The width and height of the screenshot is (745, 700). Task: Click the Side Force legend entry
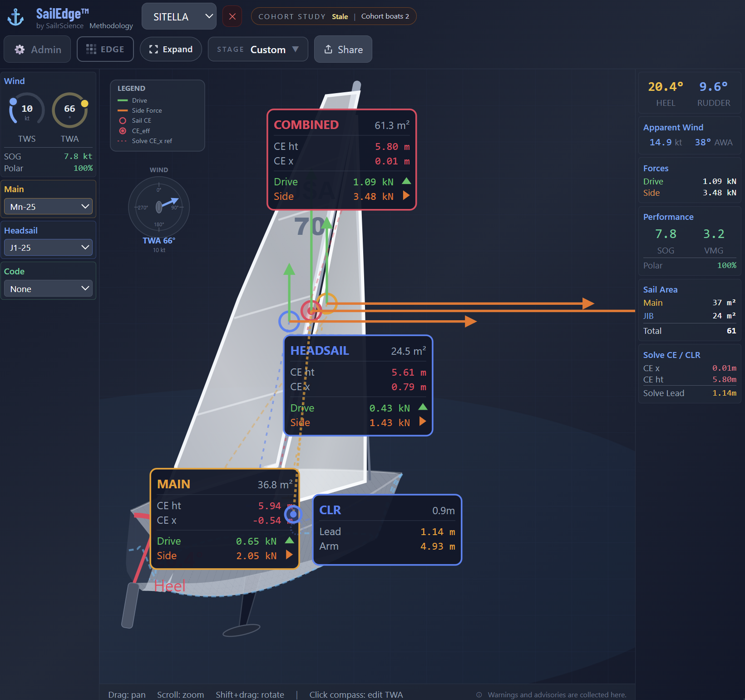coord(139,110)
